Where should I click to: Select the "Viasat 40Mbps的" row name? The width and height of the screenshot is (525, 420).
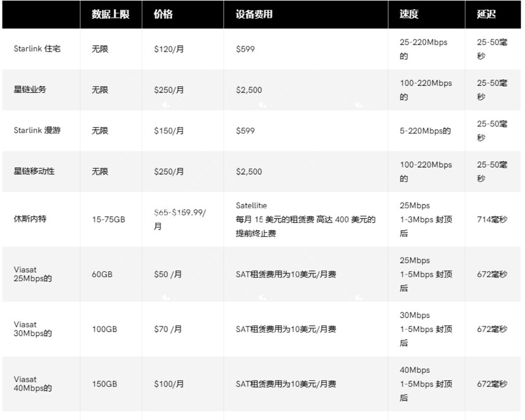point(33,384)
